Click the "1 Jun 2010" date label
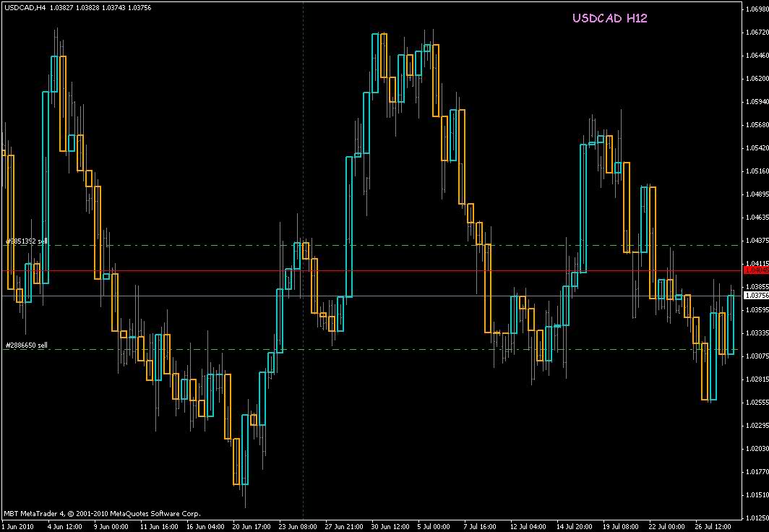The image size is (769, 532). (17, 527)
